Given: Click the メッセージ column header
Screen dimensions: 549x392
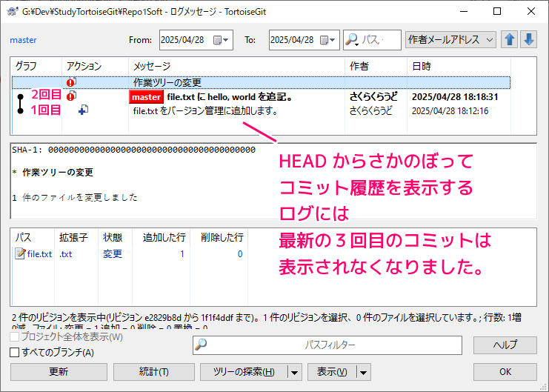Looking at the screenshot, I should coord(236,66).
